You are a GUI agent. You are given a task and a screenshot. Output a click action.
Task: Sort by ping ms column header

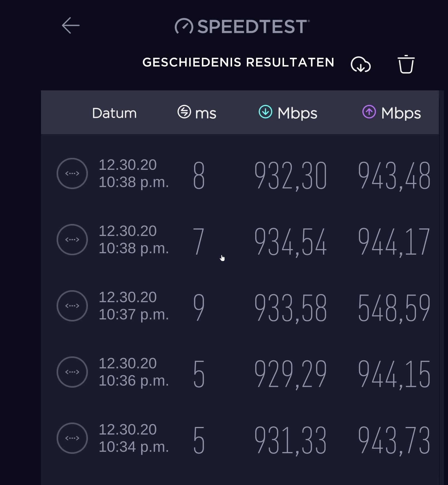pyautogui.click(x=197, y=112)
